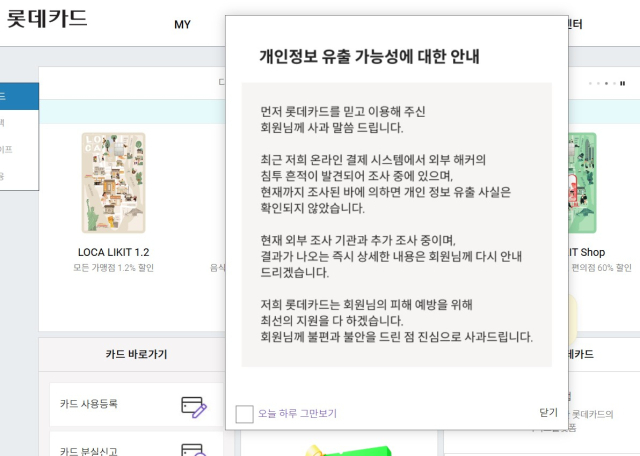Screen dimensions: 640x456
Task: Check the 오늘 하루 그만보기 checkbox
Action: (244, 413)
